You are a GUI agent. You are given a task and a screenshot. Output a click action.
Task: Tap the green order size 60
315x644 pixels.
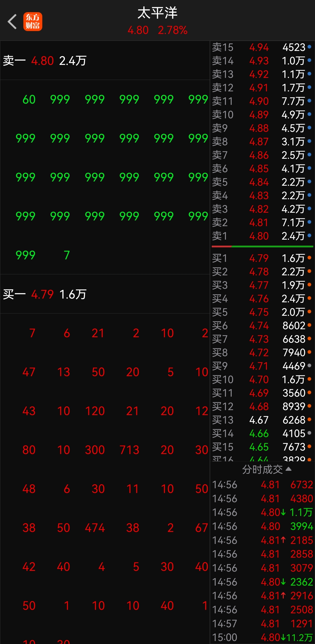(x=29, y=100)
